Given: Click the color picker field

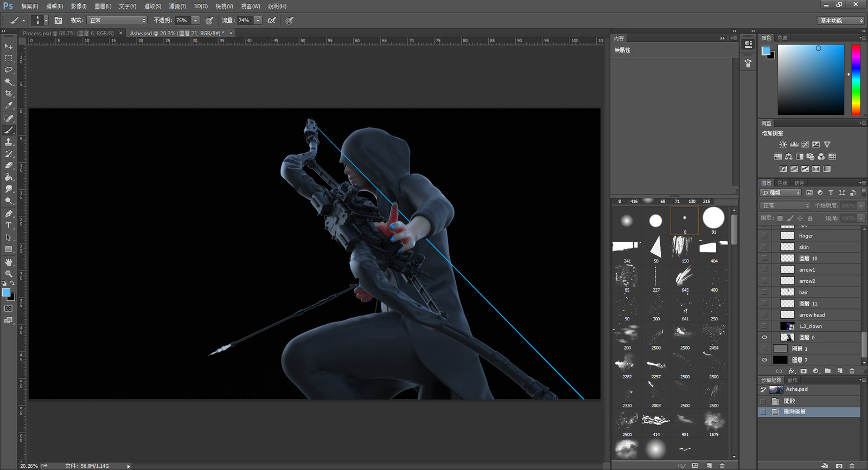Looking at the screenshot, I should click(x=810, y=80).
